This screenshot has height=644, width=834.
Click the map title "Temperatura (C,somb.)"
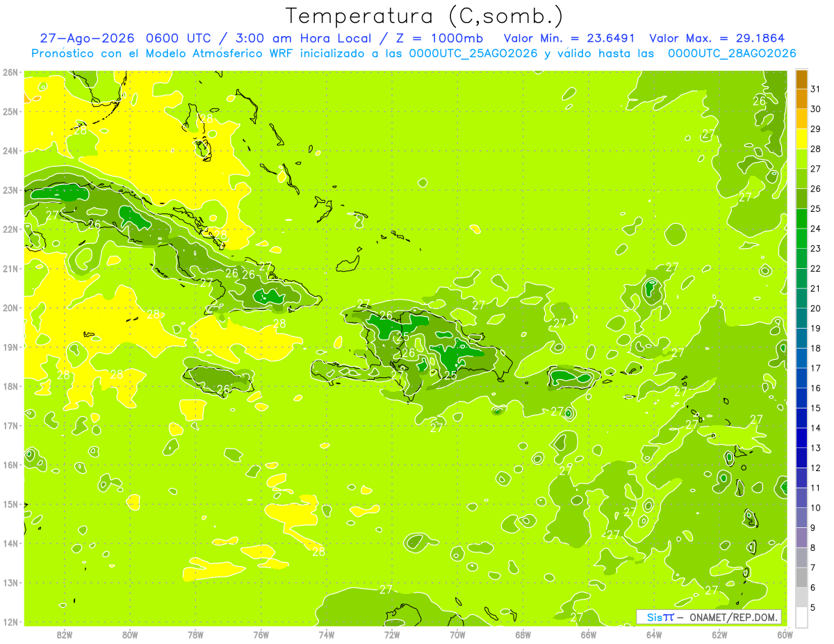[424, 16]
